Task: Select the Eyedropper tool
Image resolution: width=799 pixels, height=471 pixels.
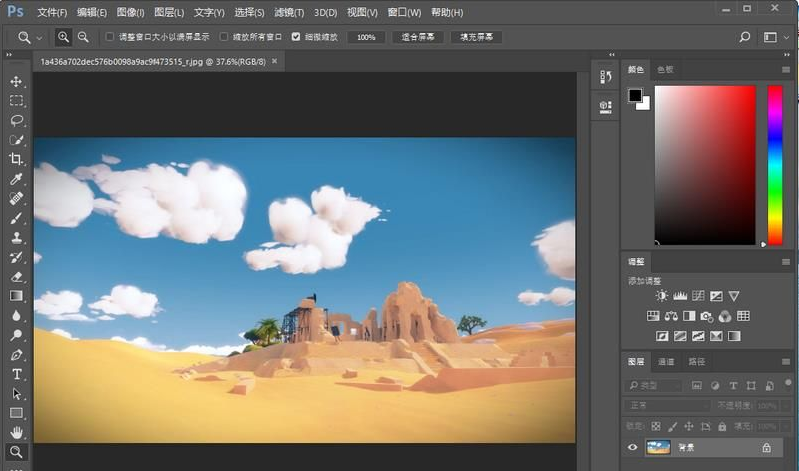Action: click(x=16, y=179)
